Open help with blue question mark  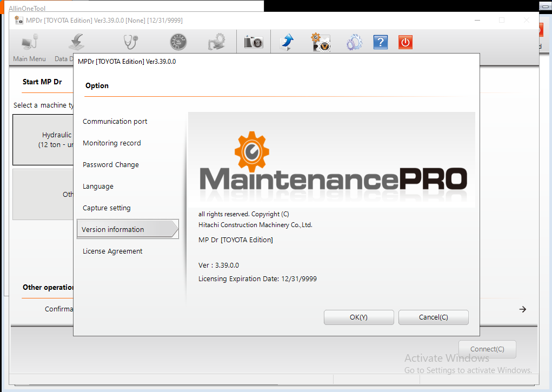click(x=381, y=42)
